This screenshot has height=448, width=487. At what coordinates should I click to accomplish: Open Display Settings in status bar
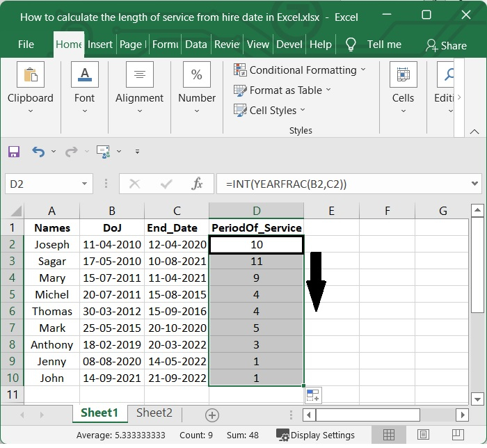pyautogui.click(x=314, y=435)
